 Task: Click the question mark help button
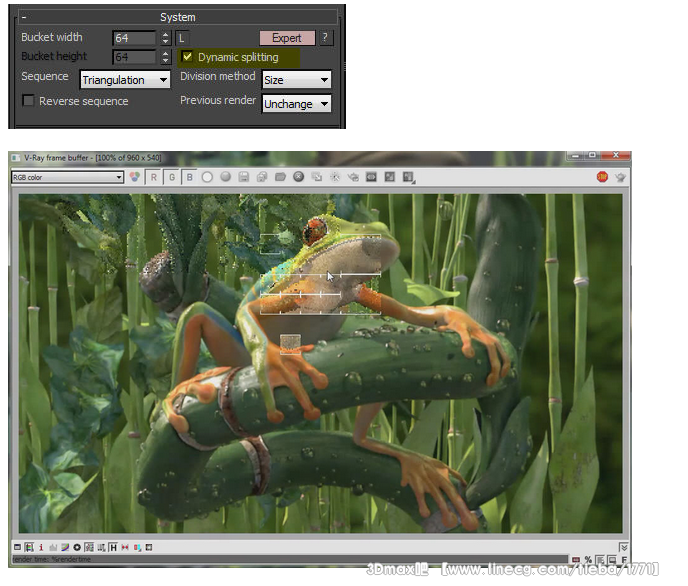[325, 38]
